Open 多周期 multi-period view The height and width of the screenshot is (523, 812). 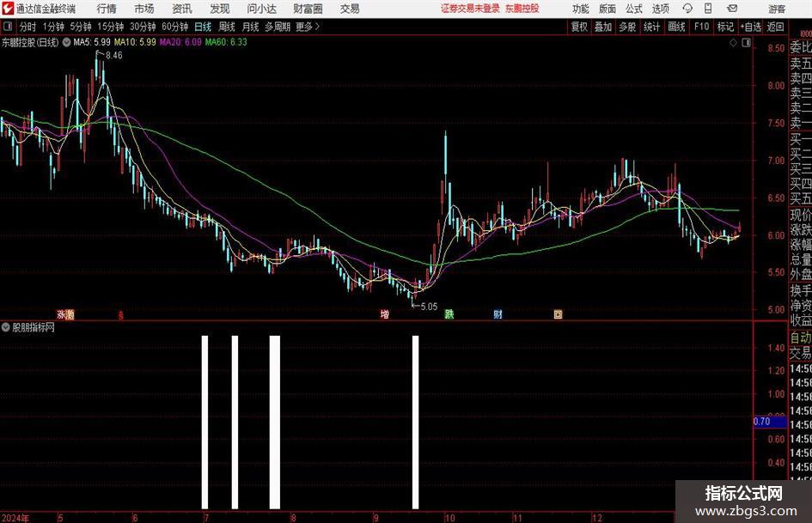click(277, 27)
